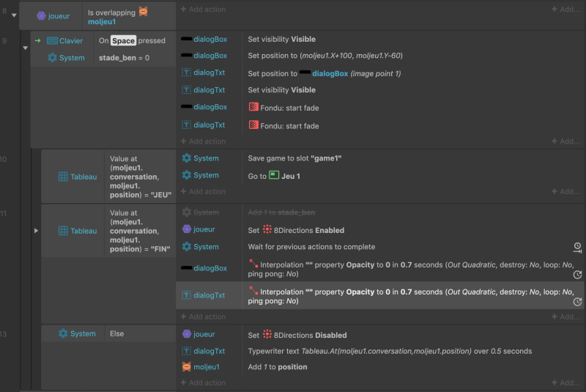Select the "stade_ben = 0" condition
The width and height of the screenshot is (586, 392).
124,58
